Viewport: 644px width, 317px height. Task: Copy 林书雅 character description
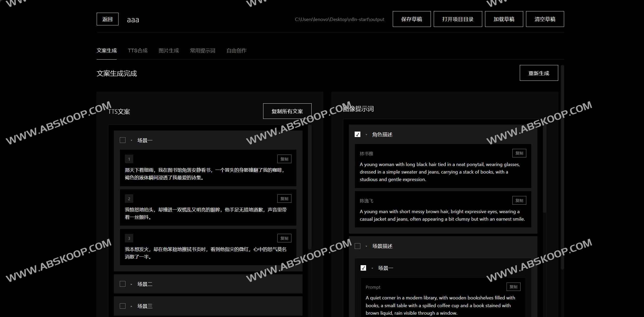coord(519,153)
